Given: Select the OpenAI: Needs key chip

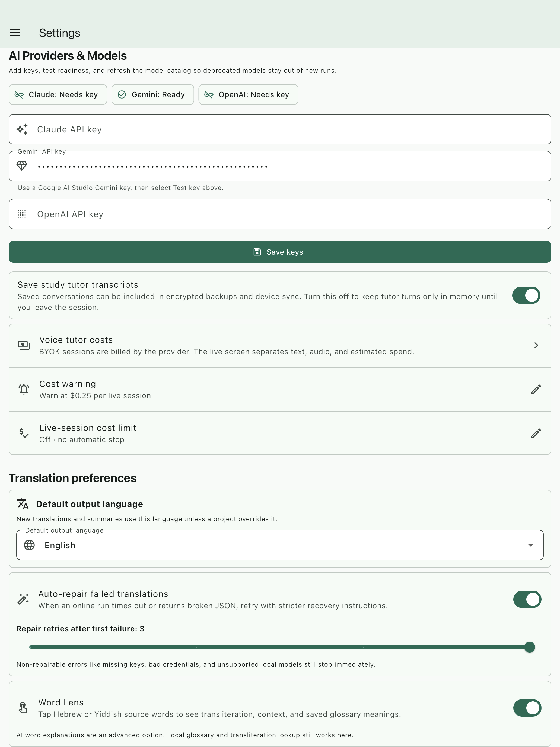Looking at the screenshot, I should coord(248,94).
